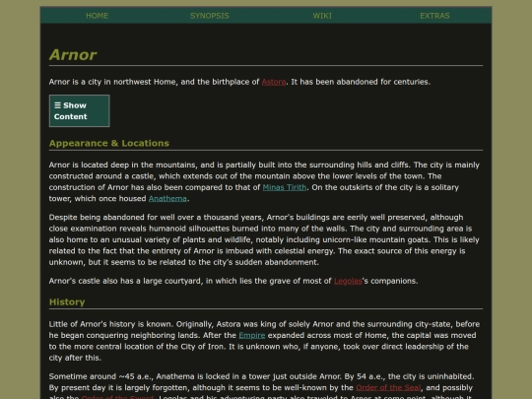Screen dimensions: 532x399
Task: Open the Order of the Seal link
Action: (x=388, y=387)
